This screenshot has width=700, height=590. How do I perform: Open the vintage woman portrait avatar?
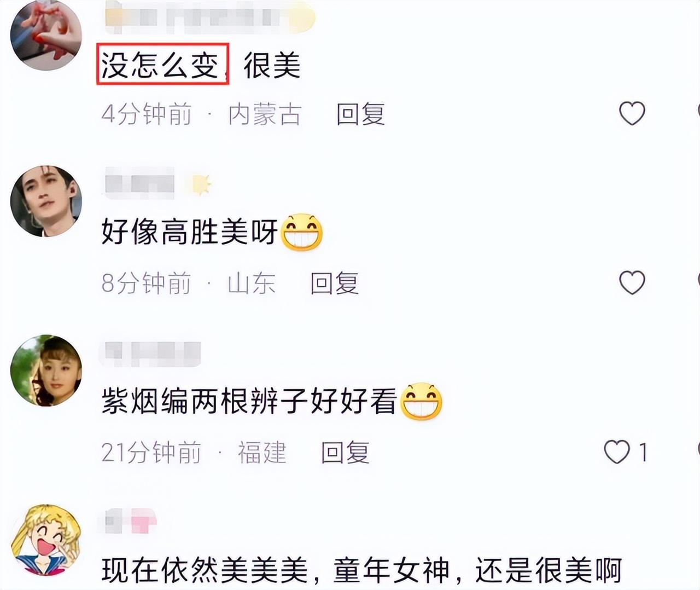(46, 371)
